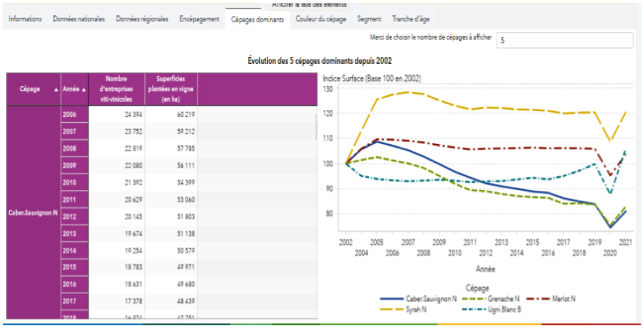This screenshot has height=328, width=644.
Task: Click the Grenache N legend label
Action: click(503, 299)
